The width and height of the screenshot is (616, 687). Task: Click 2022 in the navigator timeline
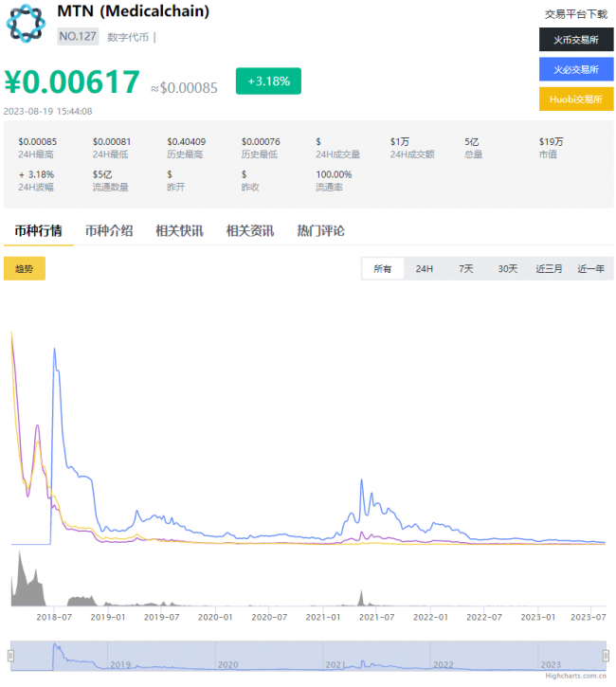(x=444, y=664)
